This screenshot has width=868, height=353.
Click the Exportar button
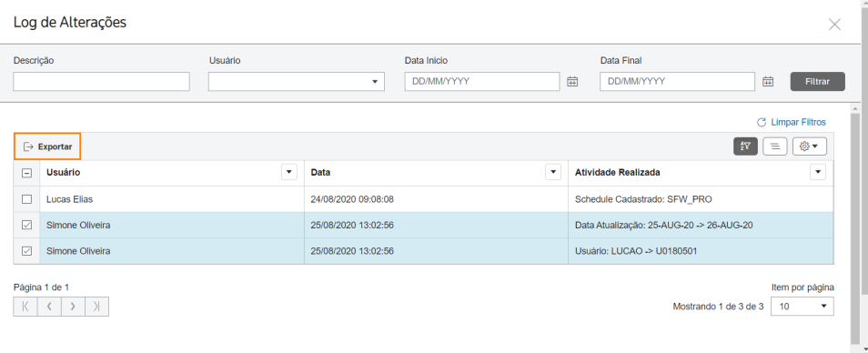[47, 146]
